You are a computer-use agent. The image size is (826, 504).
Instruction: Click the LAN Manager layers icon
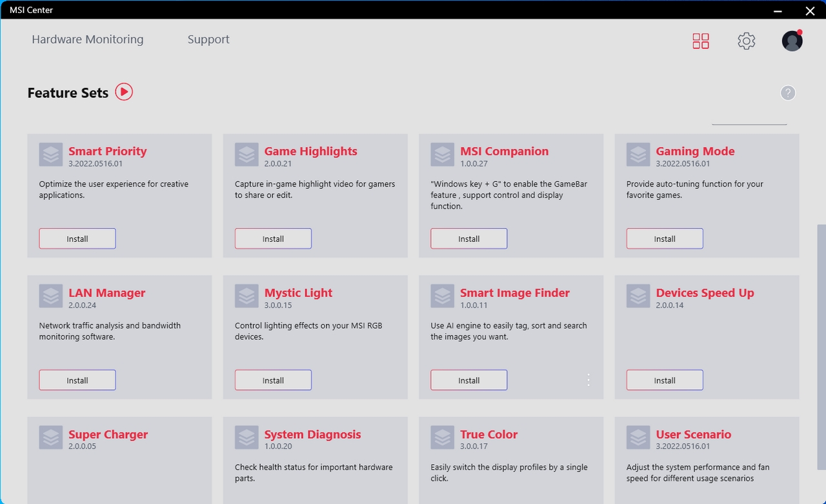point(51,296)
